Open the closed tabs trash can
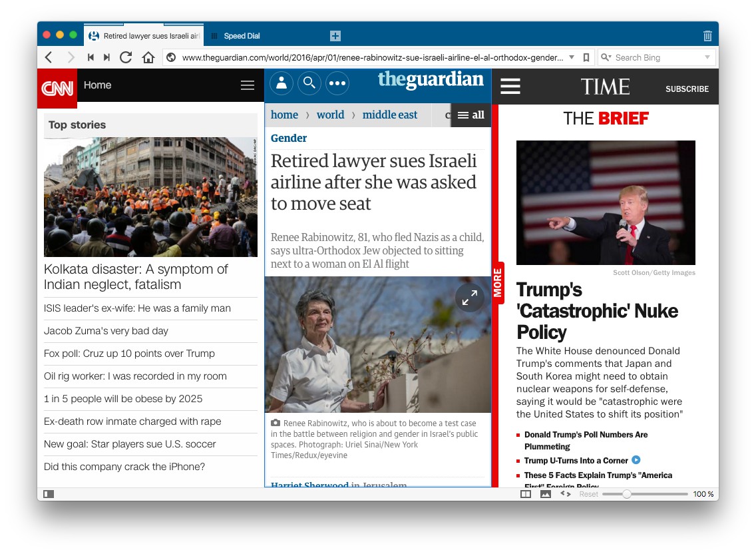 (x=707, y=36)
